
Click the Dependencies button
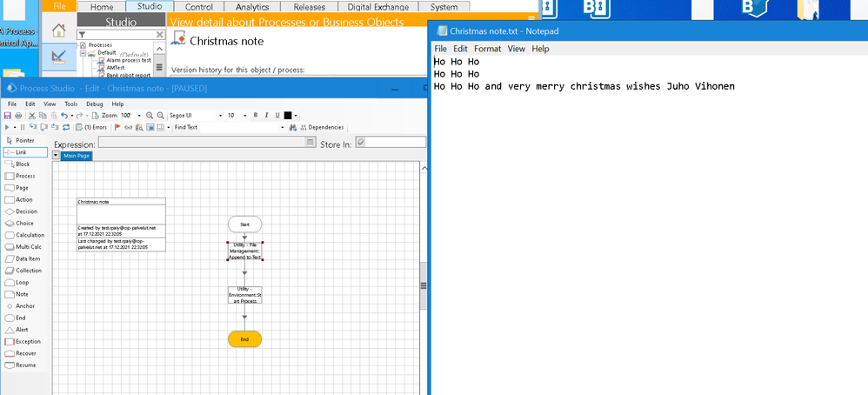(x=323, y=127)
